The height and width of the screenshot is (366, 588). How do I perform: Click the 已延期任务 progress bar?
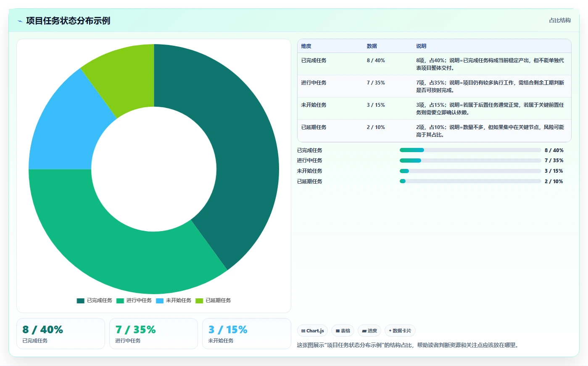[x=470, y=181]
